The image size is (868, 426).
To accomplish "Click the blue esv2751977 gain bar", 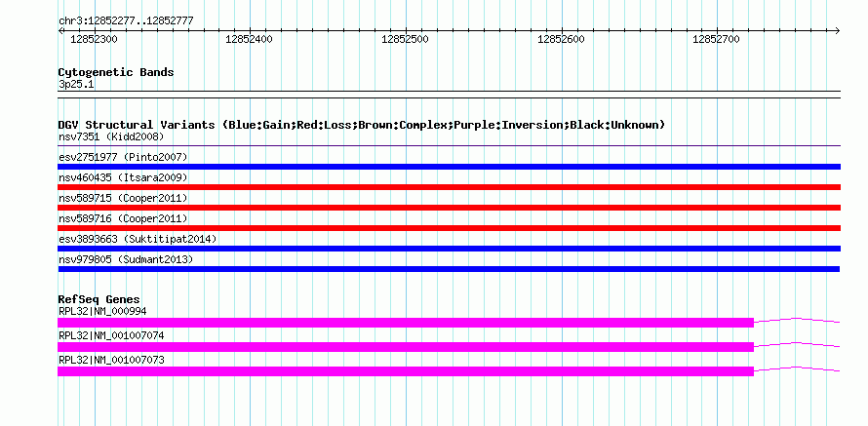I will pos(449,167).
